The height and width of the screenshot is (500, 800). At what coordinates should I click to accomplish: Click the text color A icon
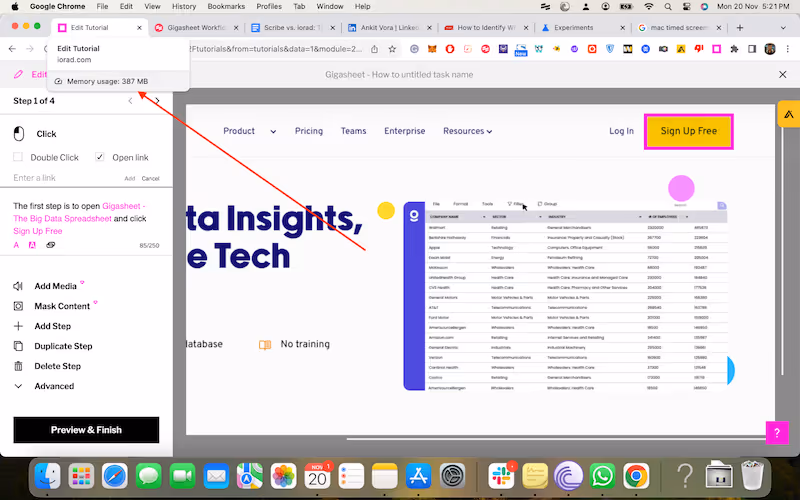[x=16, y=245]
